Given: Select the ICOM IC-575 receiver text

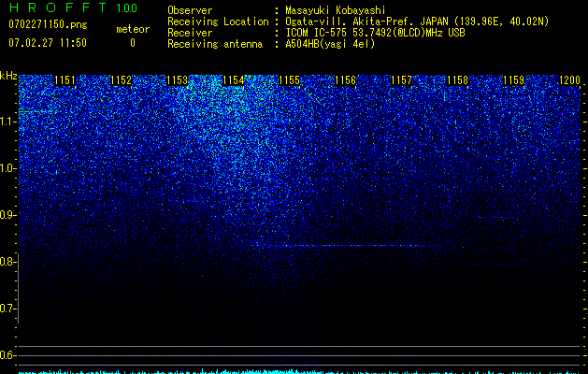Looking at the screenshot, I should tap(375, 33).
